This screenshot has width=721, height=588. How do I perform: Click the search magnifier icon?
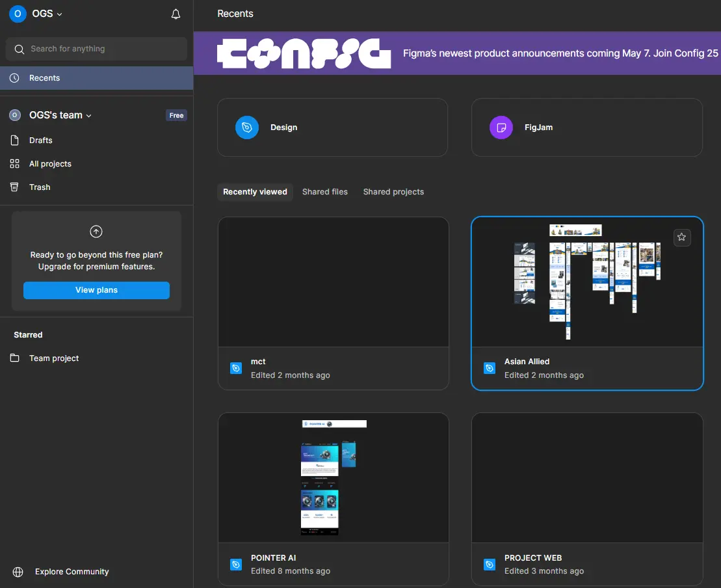(19, 49)
